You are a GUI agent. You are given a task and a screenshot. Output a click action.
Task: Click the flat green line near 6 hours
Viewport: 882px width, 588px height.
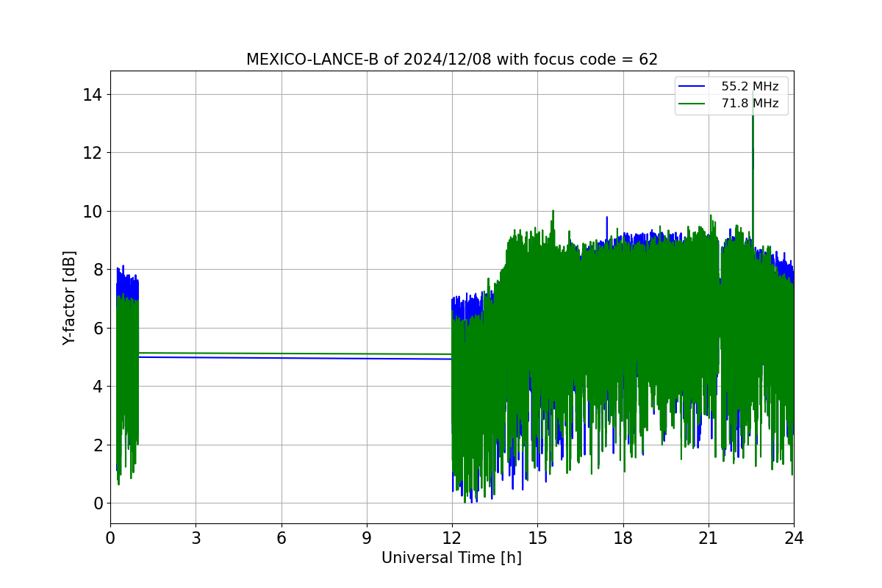pyautogui.click(x=282, y=354)
